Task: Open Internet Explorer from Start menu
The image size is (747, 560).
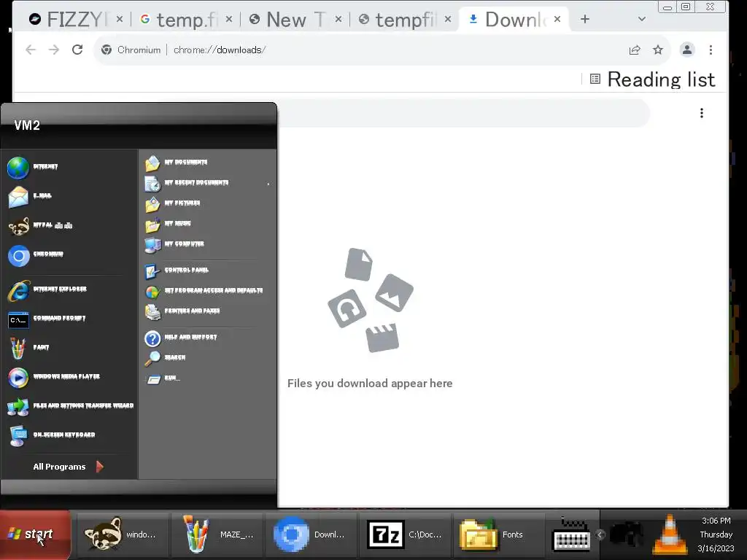Action: pyautogui.click(x=47, y=290)
